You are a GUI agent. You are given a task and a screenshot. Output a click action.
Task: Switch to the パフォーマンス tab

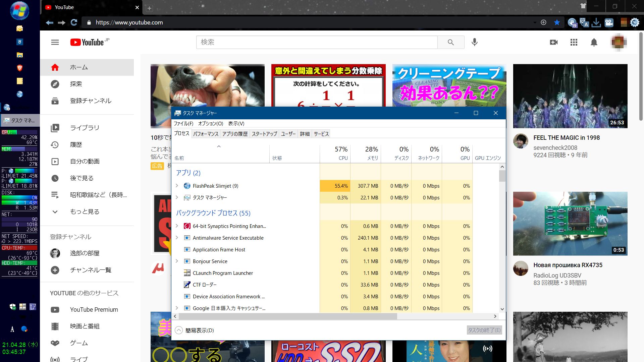206,134
